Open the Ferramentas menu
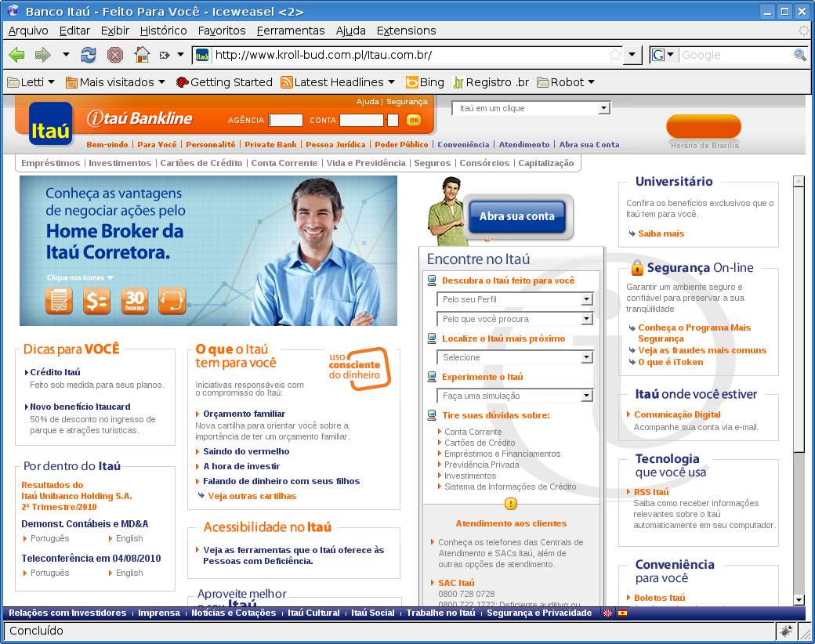 (291, 31)
